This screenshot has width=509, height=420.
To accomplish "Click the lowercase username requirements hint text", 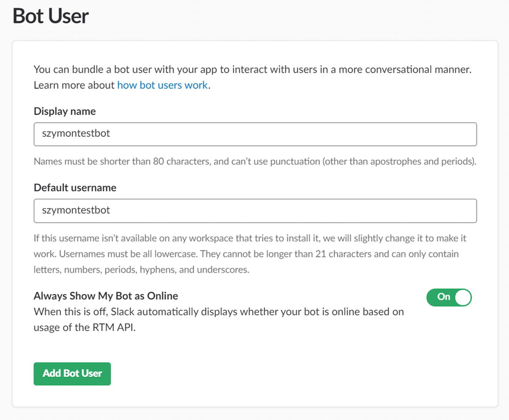I will tap(246, 254).
